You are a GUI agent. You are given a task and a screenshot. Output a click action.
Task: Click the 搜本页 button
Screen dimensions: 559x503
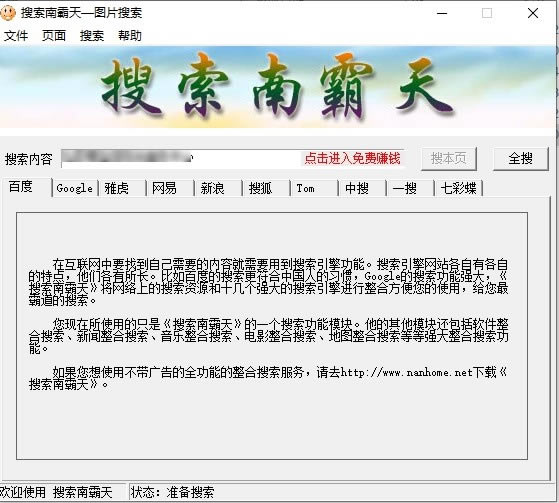tap(448, 158)
